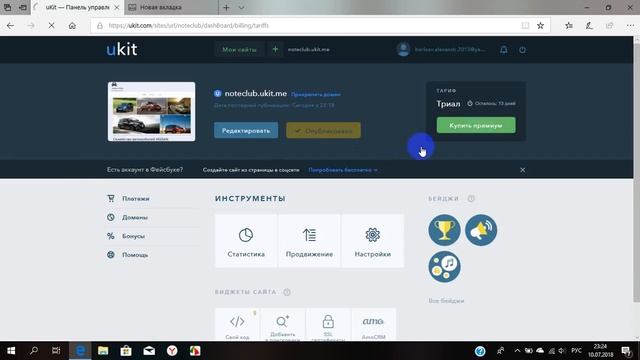Open the Попробовать бесплатно link
This screenshot has width=640, height=360.
pos(343,170)
